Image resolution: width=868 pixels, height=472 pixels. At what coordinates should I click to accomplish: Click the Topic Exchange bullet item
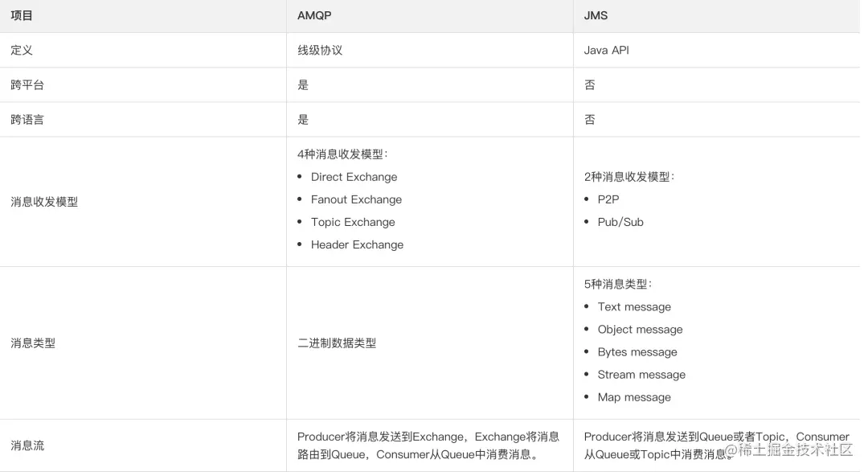point(353,222)
